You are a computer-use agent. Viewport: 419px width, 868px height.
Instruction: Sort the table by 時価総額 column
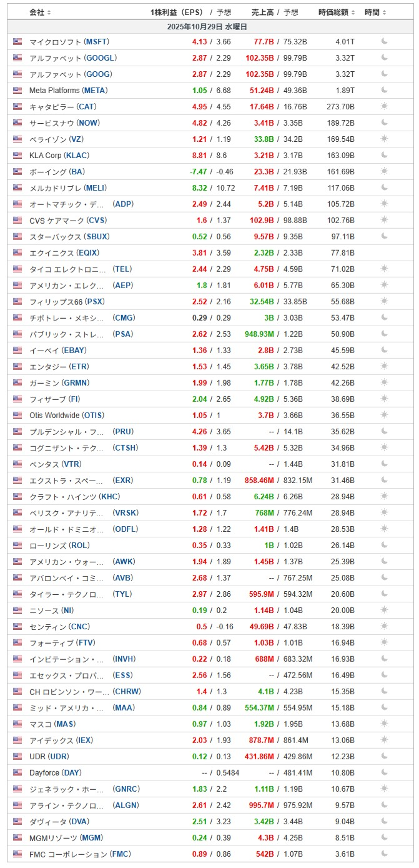tap(337, 12)
